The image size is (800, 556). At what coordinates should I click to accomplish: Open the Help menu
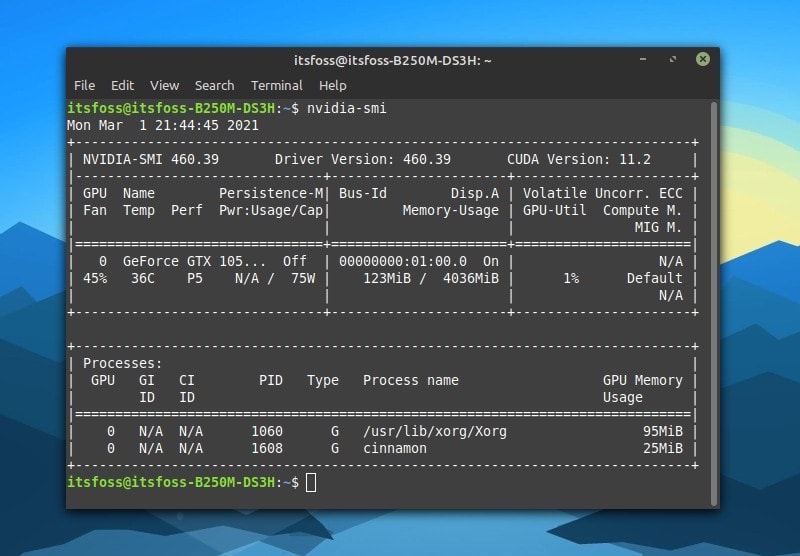coord(333,86)
